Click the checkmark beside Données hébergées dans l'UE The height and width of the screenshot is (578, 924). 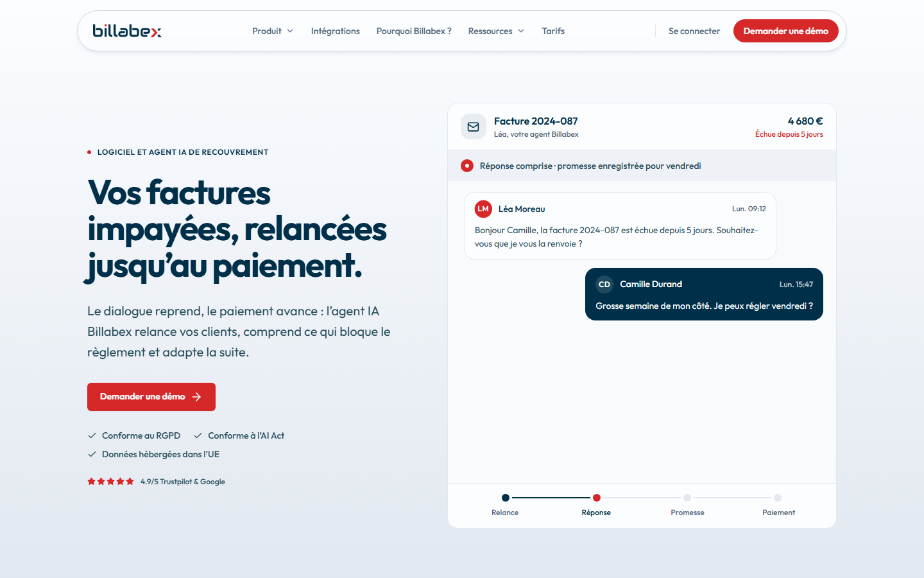tap(92, 454)
